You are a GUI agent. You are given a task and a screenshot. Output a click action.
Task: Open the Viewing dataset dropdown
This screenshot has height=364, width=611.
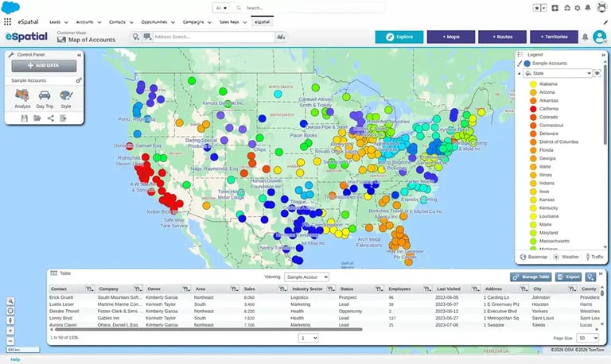(306, 277)
